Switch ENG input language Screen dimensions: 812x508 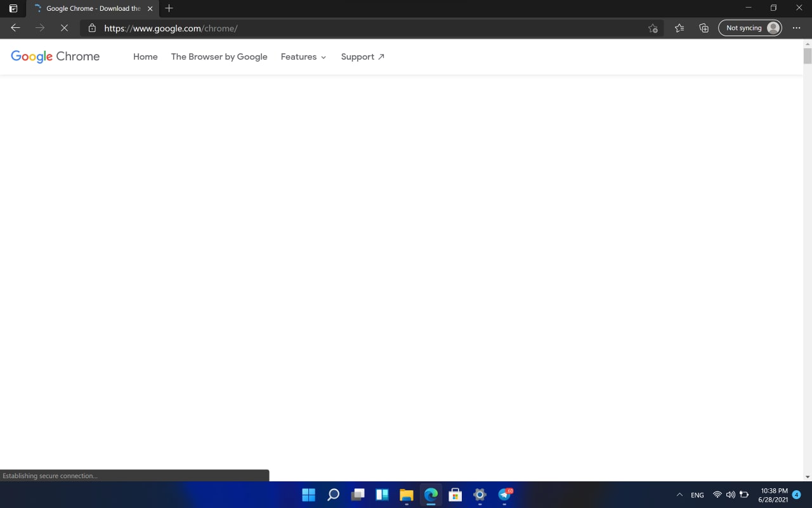click(x=697, y=495)
